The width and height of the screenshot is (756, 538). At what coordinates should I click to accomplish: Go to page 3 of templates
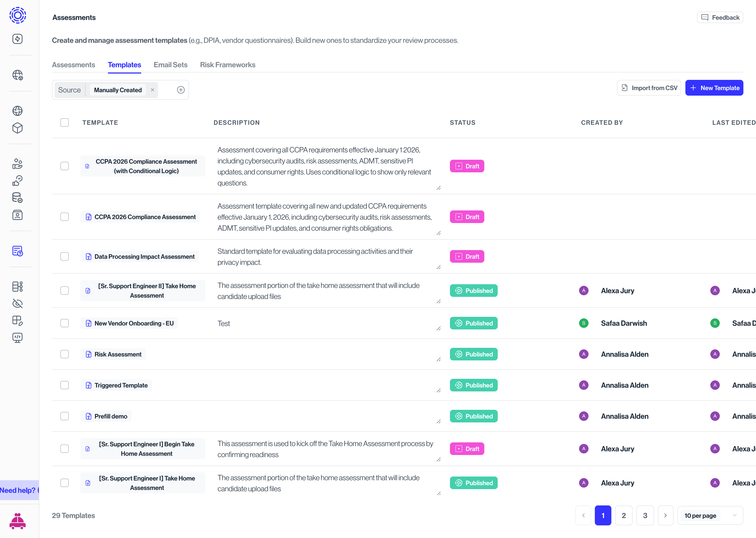pos(645,515)
